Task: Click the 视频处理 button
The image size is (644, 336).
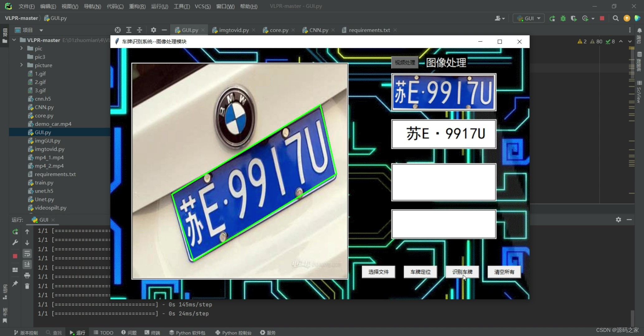Action: point(405,63)
